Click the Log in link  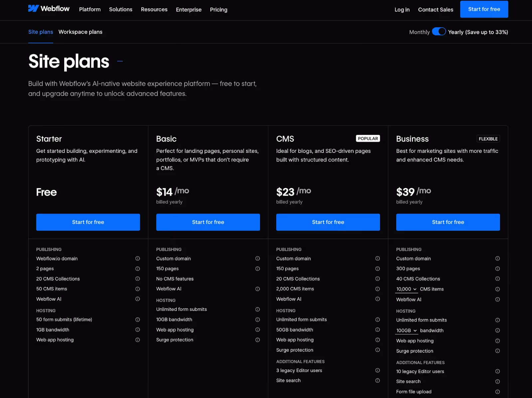402,10
